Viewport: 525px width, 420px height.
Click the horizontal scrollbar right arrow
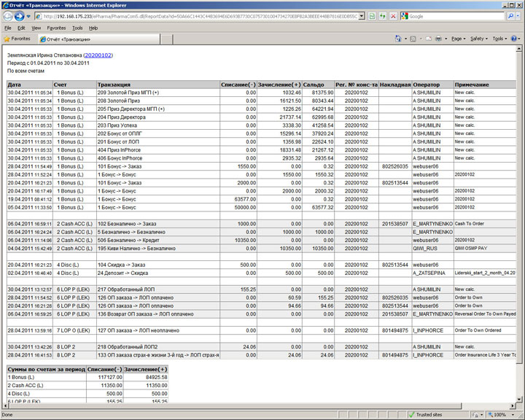pyautogui.click(x=513, y=405)
